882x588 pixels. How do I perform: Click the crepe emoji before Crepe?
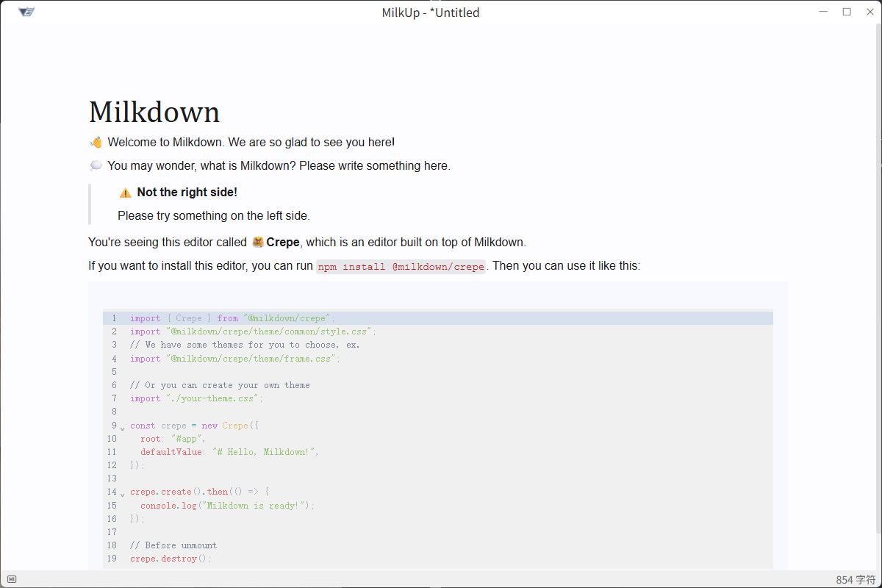click(x=258, y=242)
